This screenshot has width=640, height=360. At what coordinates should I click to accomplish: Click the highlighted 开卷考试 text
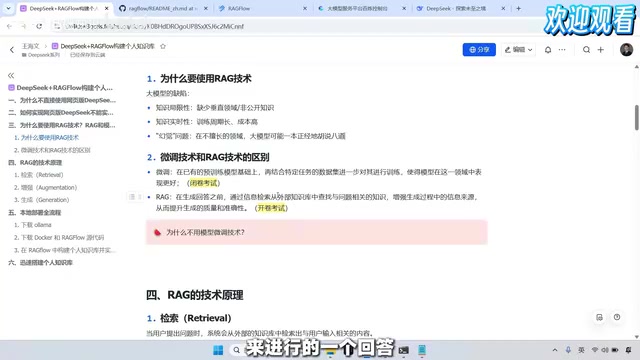coord(271,208)
